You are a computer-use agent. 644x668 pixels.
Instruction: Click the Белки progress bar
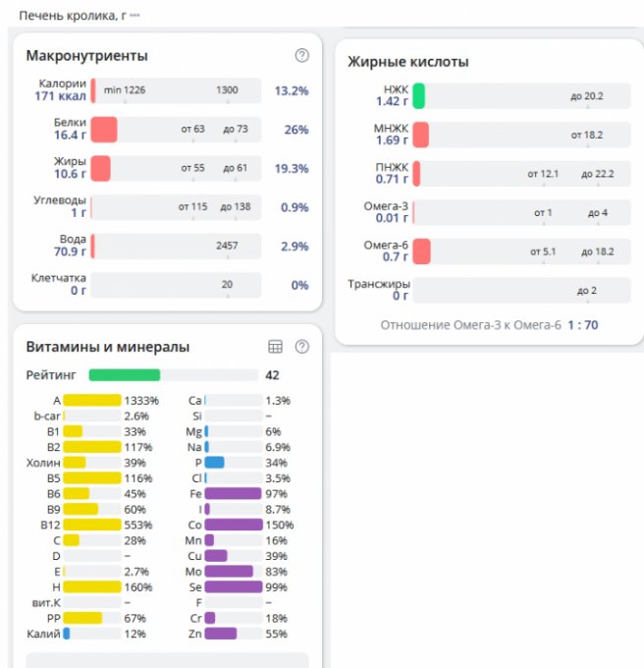177,130
